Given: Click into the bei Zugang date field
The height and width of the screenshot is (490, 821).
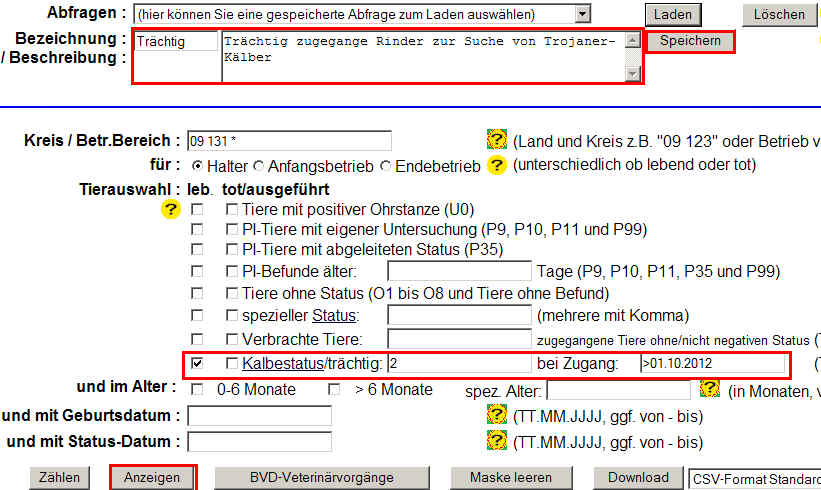Looking at the screenshot, I should click(x=712, y=363).
